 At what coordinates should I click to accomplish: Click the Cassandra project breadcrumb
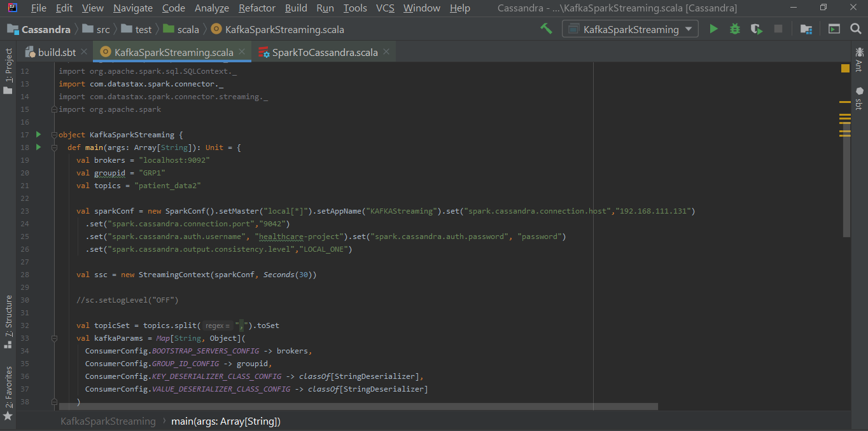tap(39, 29)
